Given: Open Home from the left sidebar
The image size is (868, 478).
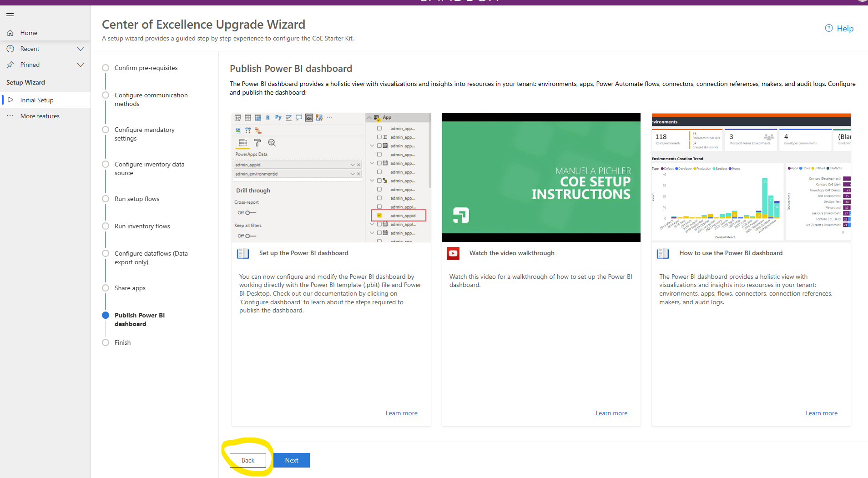Looking at the screenshot, I should click(29, 32).
